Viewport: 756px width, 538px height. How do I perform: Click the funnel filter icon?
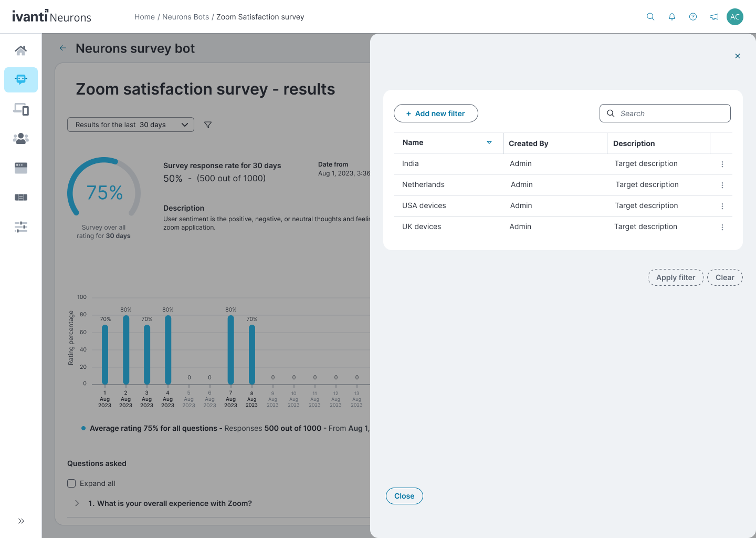point(208,125)
